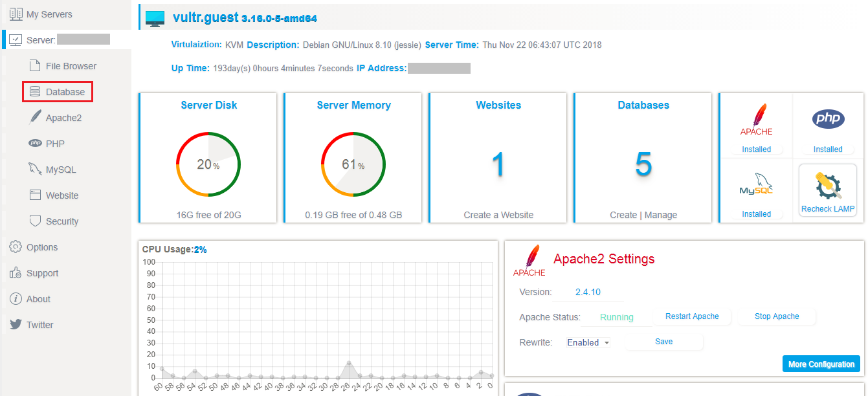This screenshot has width=868, height=396.
Task: Click the Server Memory card title
Action: point(353,105)
